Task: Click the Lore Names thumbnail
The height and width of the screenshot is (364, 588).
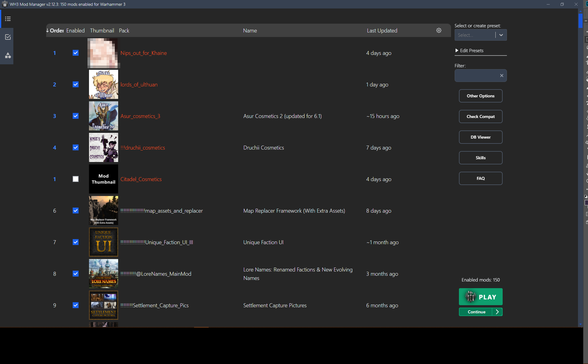Action: (104, 274)
